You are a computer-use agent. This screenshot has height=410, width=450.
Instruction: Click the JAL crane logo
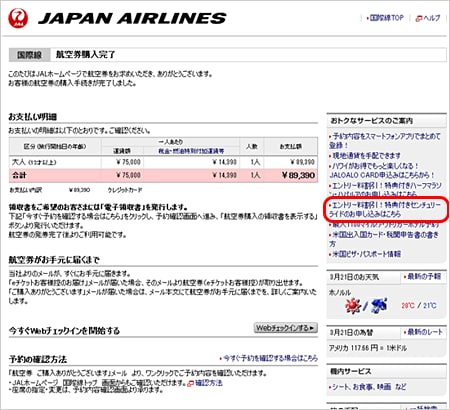[x=18, y=18]
